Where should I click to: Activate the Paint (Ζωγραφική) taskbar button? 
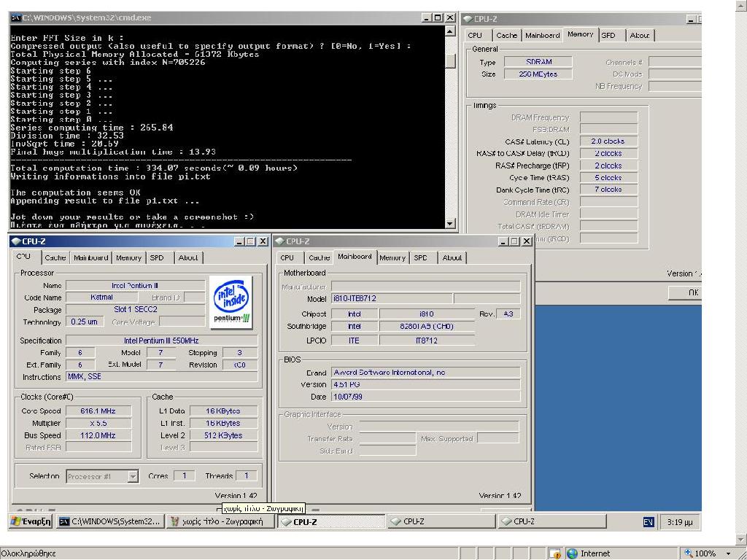(220, 521)
